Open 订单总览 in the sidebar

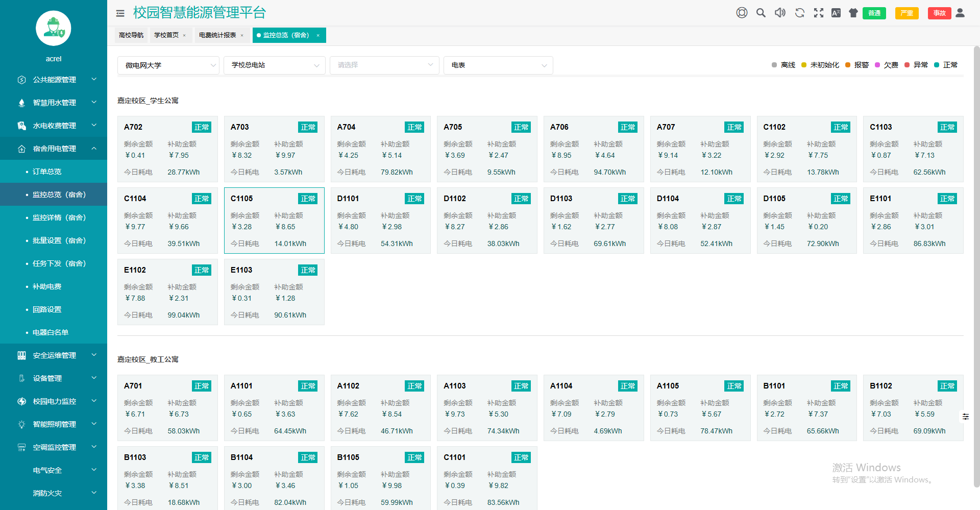47,172
